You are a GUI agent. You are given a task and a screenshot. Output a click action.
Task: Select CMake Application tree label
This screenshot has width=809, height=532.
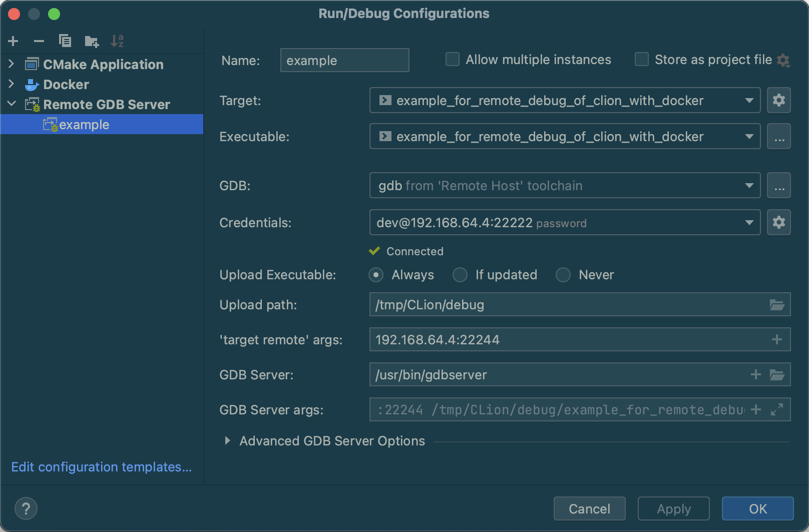pyautogui.click(x=103, y=65)
